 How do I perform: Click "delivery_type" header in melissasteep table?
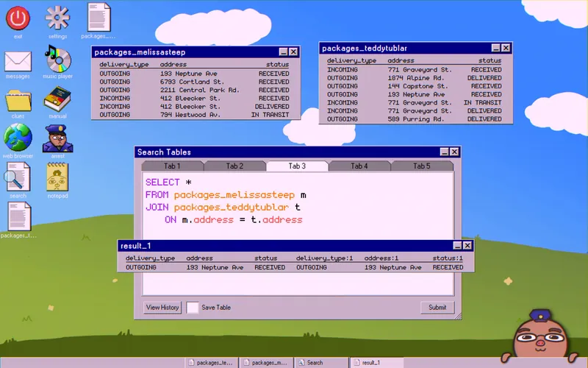click(x=124, y=65)
